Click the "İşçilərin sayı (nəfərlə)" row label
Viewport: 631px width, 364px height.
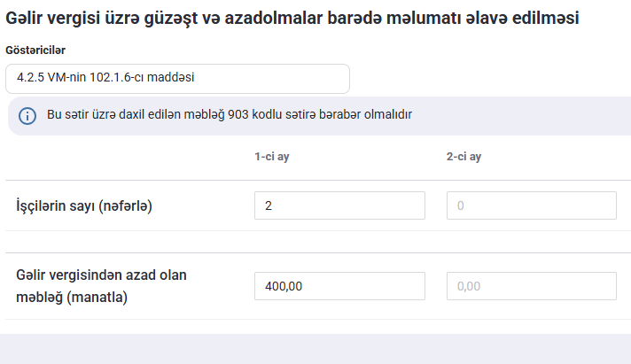pos(85,206)
